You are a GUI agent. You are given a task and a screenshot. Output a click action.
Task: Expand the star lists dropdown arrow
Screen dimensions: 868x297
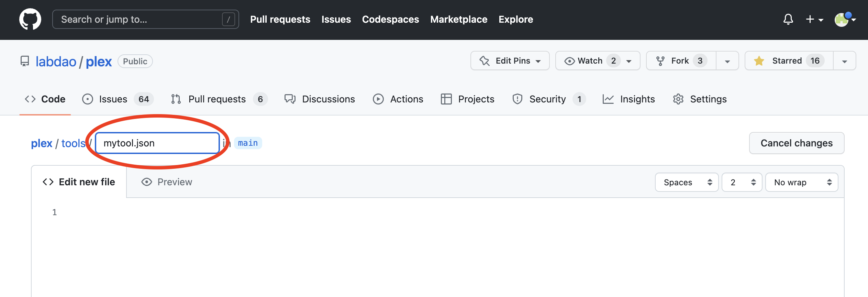click(x=845, y=61)
